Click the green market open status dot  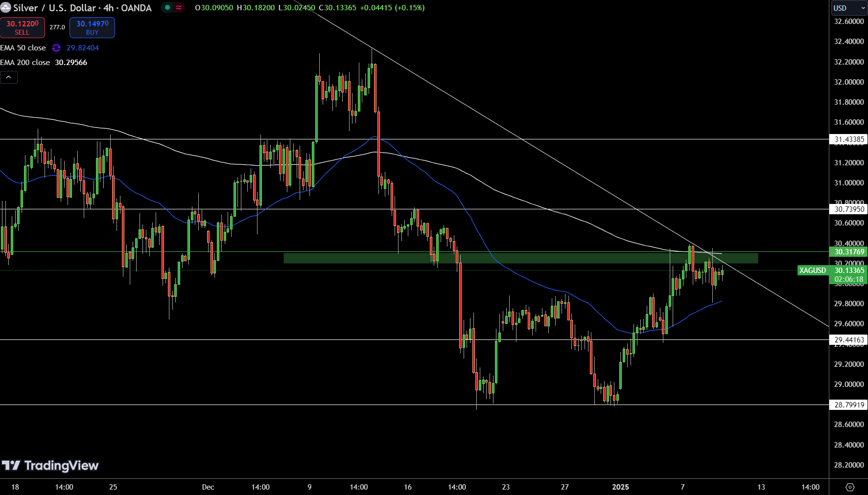coord(167,8)
